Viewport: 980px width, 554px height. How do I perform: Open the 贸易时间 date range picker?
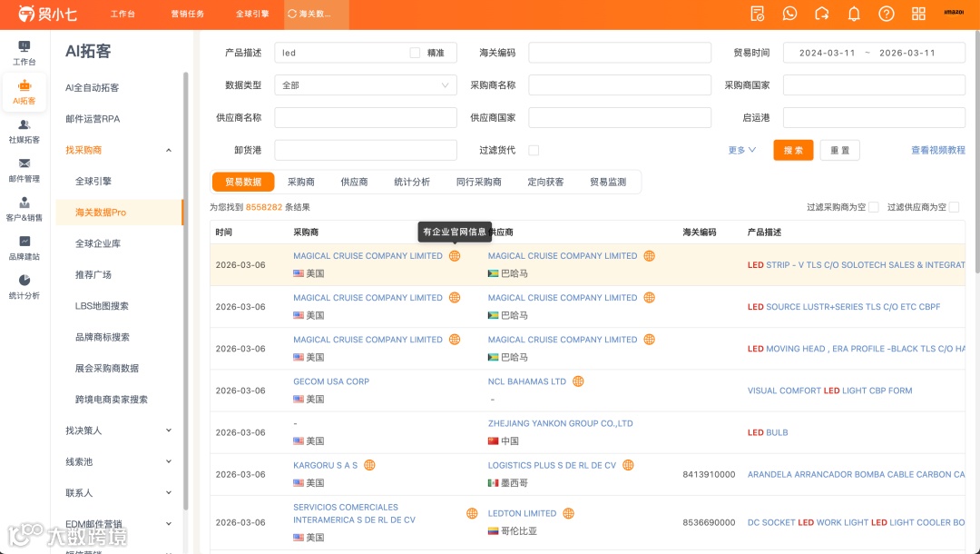[874, 54]
